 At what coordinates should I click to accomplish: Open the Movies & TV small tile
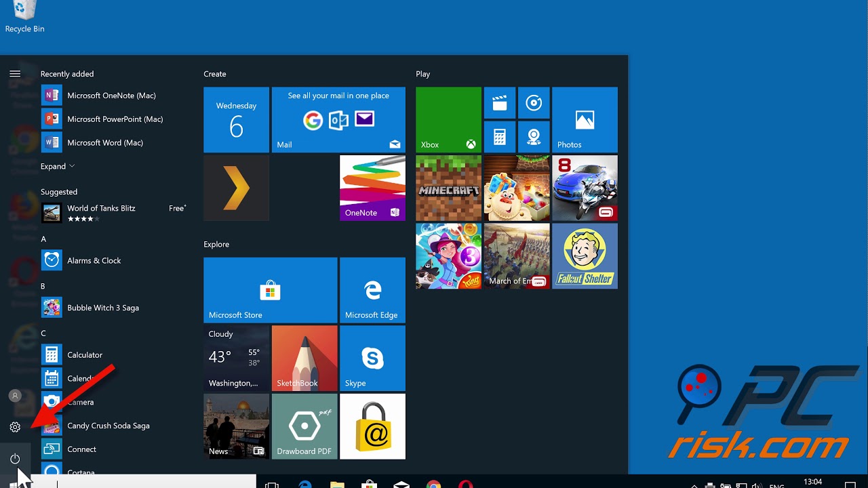(500, 103)
